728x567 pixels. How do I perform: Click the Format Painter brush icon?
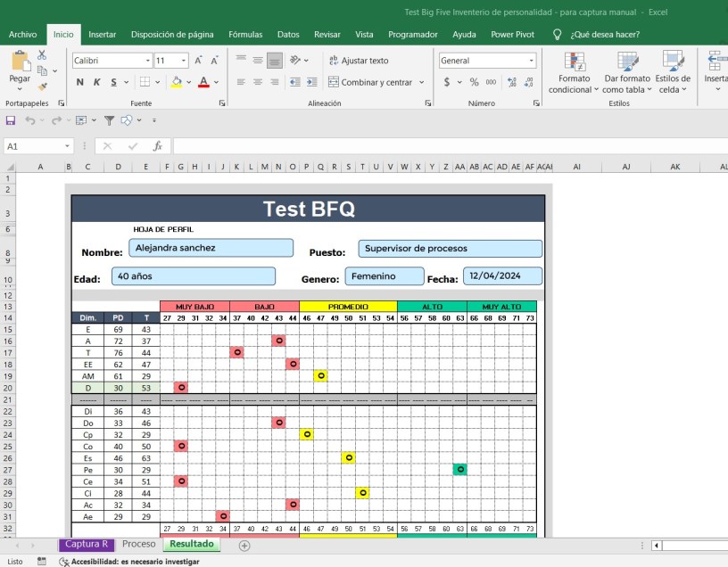click(x=41, y=87)
